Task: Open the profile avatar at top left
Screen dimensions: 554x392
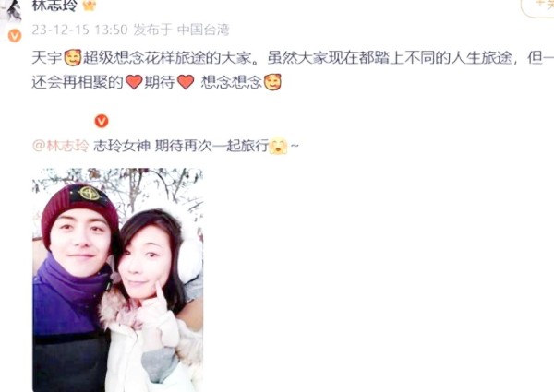Action: 10,10
